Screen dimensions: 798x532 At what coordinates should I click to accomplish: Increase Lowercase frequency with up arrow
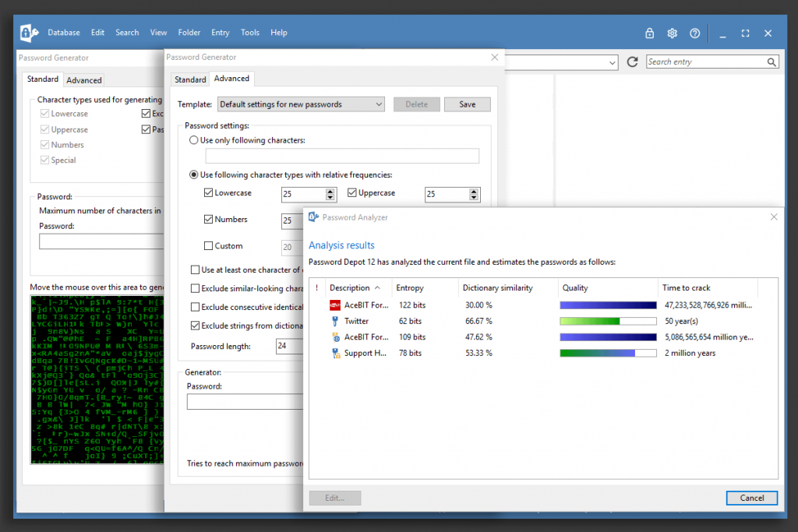330,192
